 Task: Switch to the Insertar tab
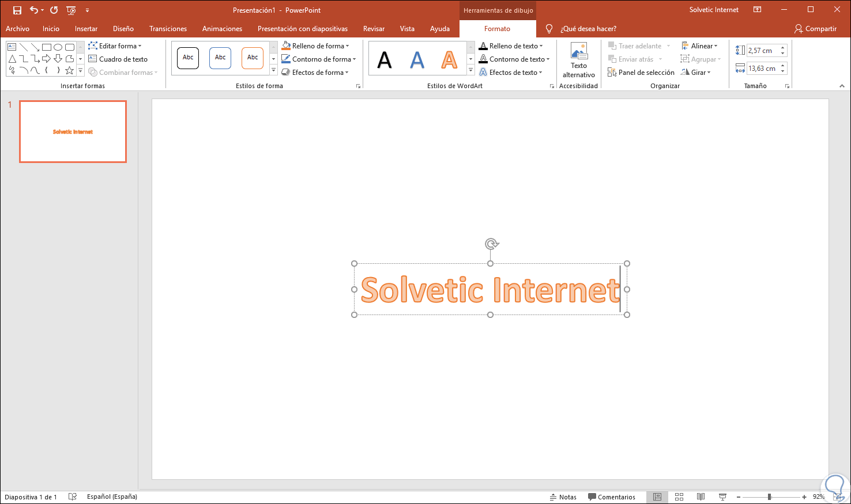[x=86, y=29]
